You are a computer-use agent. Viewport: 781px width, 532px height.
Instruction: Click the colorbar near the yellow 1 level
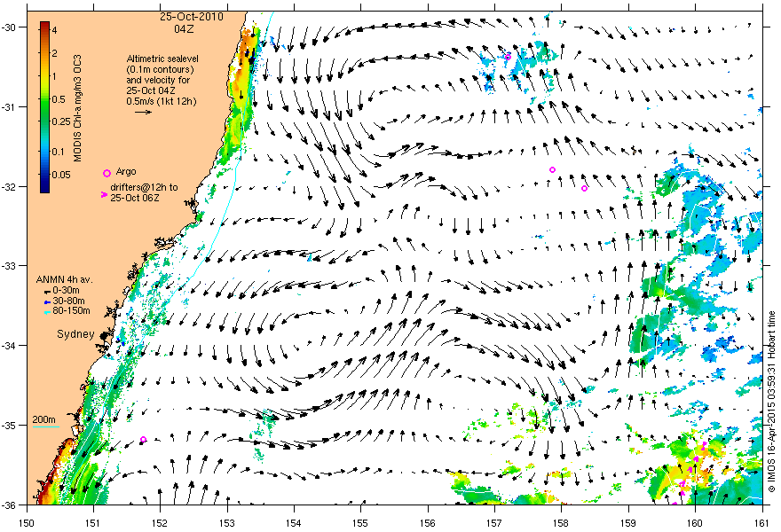[x=44, y=76]
